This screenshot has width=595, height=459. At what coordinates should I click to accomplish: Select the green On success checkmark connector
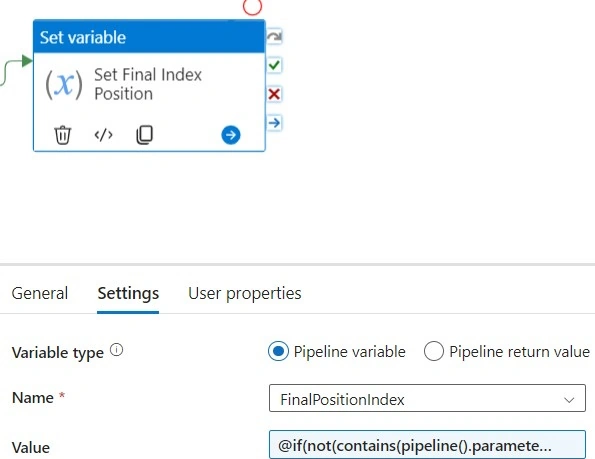(x=274, y=65)
